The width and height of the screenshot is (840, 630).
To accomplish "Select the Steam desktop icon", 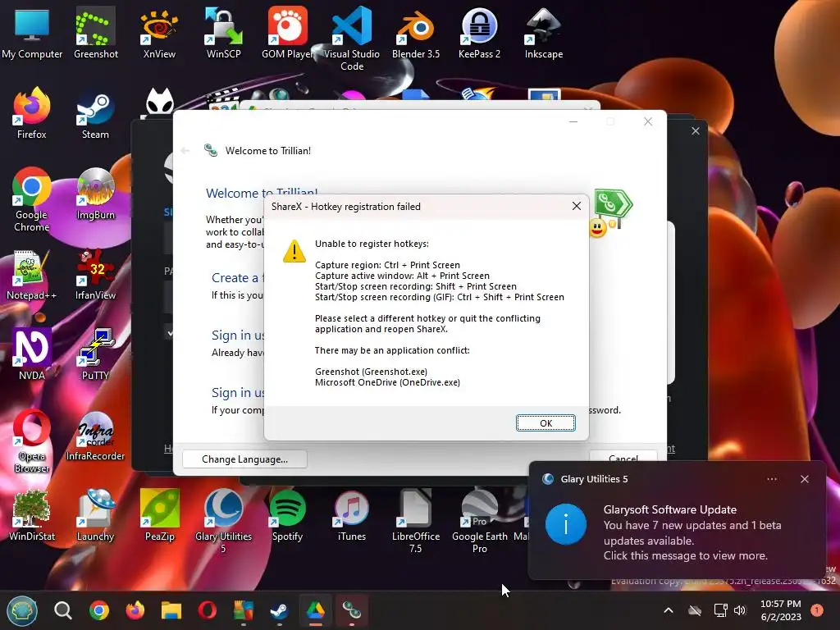I will pos(95,113).
